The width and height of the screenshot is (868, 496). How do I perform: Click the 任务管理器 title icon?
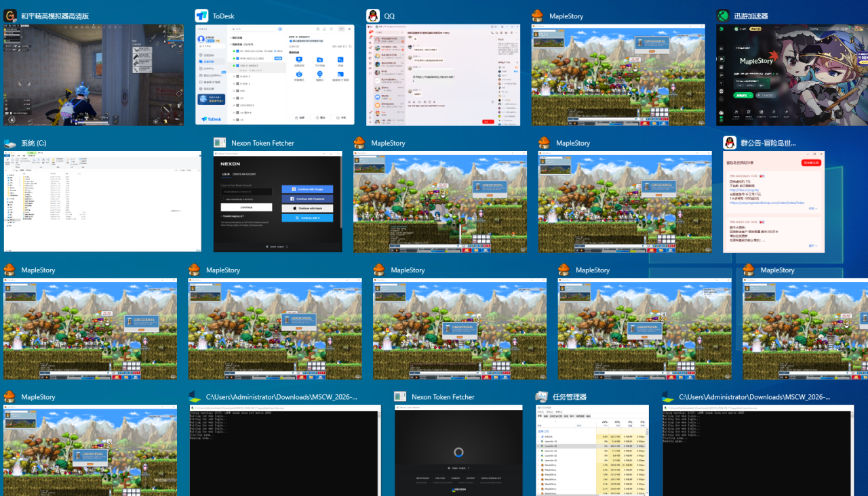tap(542, 397)
